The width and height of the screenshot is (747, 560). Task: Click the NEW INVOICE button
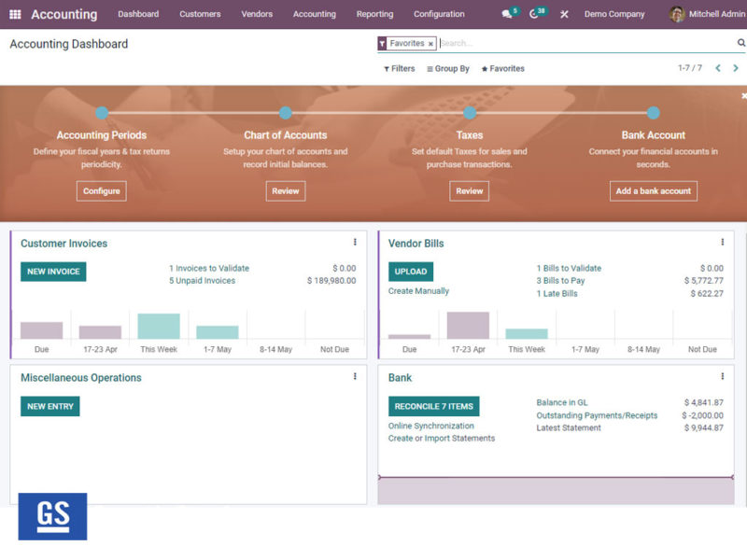[51, 272]
